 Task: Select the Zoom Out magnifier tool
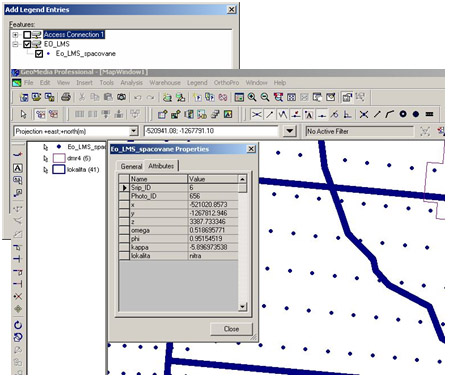click(x=265, y=97)
